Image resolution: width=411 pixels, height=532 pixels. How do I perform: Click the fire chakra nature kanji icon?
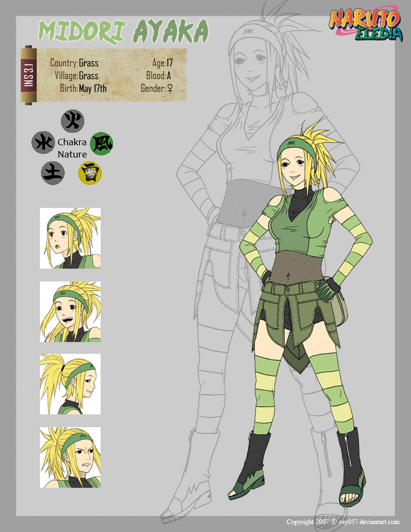pyautogui.click(x=72, y=121)
